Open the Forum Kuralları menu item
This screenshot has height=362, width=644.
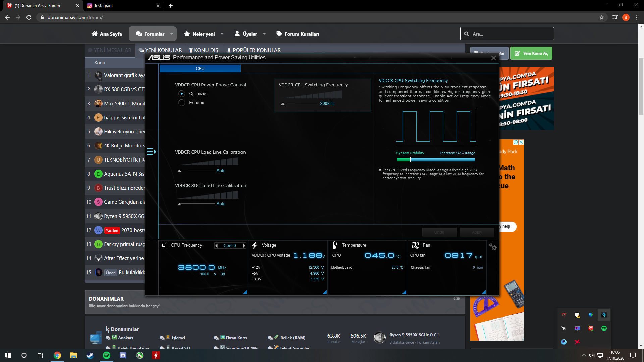click(298, 34)
